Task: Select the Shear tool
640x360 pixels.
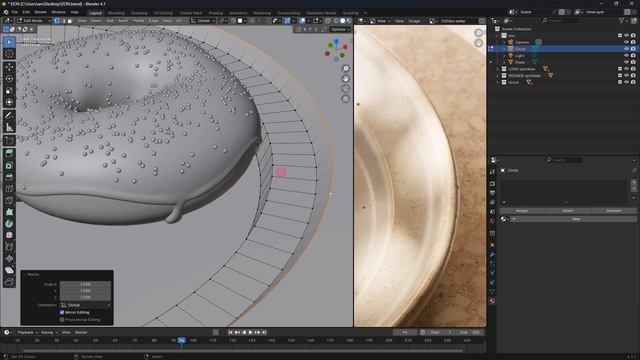Action: coord(9,270)
